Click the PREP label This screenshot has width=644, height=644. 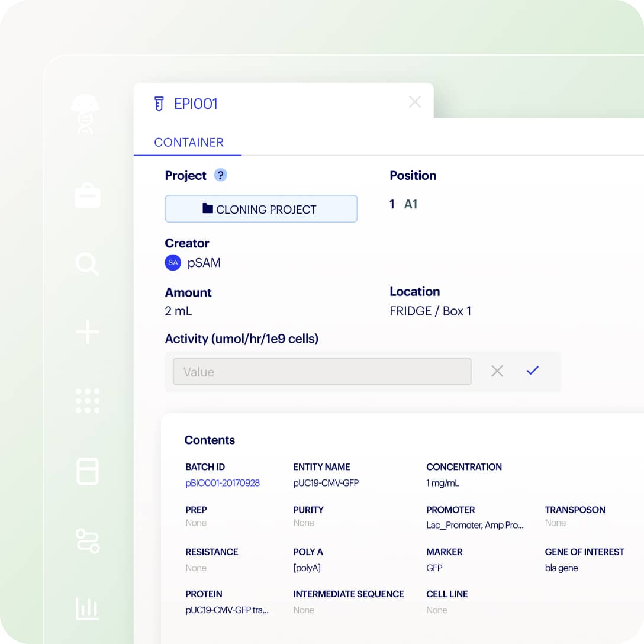pyautogui.click(x=196, y=510)
